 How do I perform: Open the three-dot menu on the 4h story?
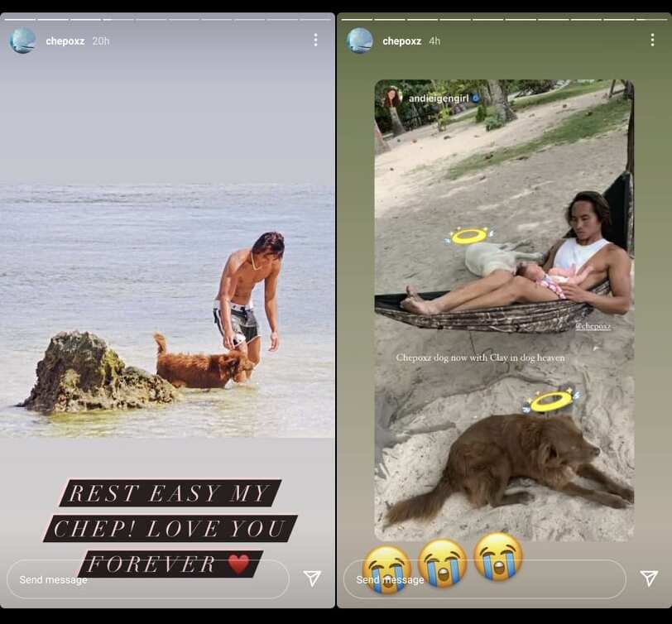point(652,41)
